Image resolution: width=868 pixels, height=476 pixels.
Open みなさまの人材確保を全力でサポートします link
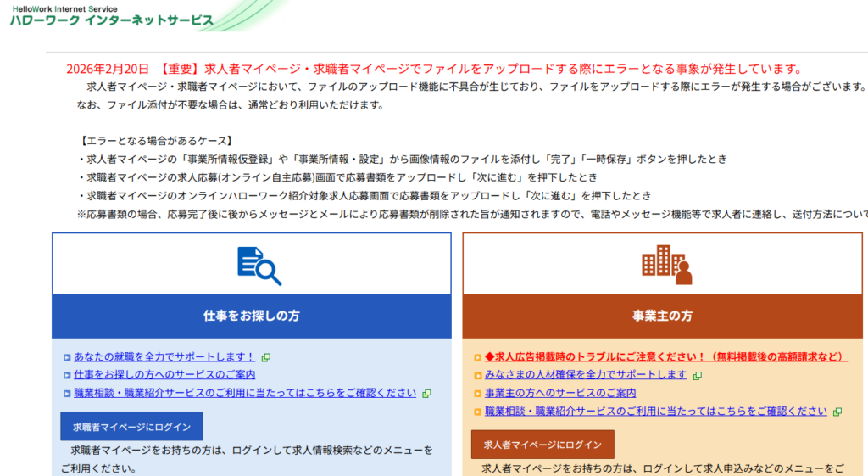pos(586,374)
